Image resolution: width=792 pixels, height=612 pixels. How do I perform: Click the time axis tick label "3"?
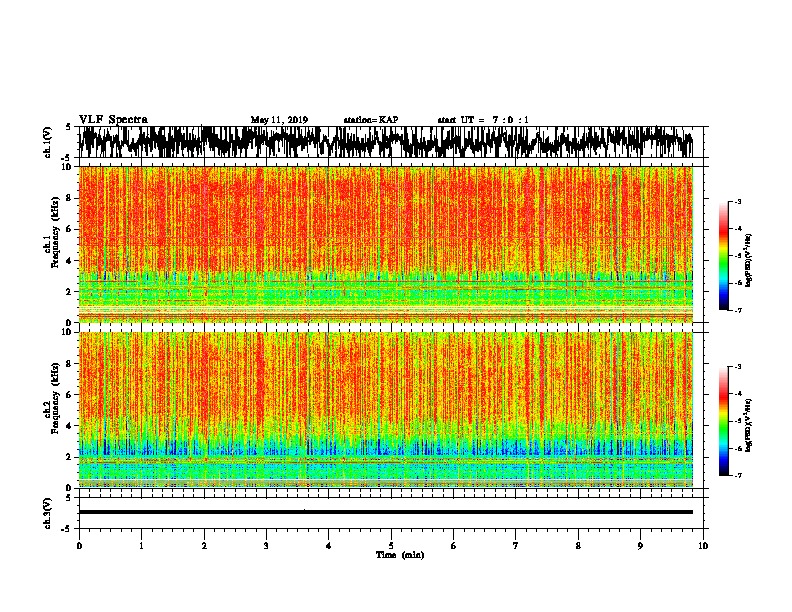(x=266, y=546)
